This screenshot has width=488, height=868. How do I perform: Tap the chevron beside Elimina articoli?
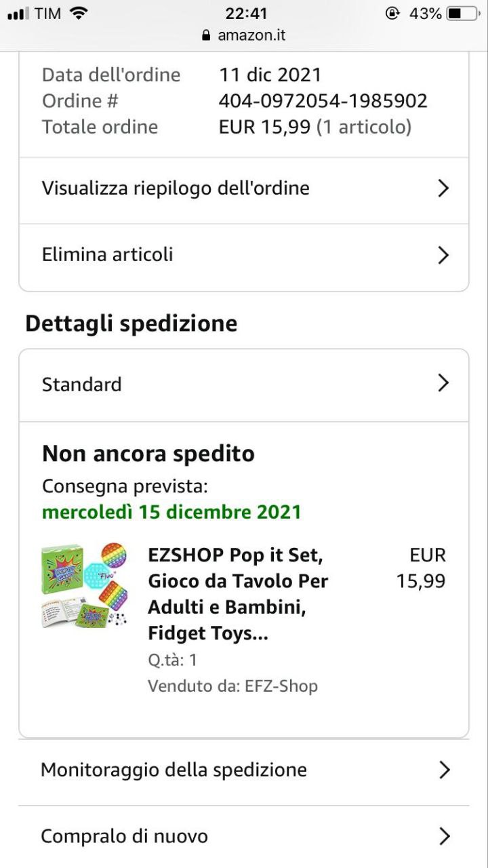point(443,255)
